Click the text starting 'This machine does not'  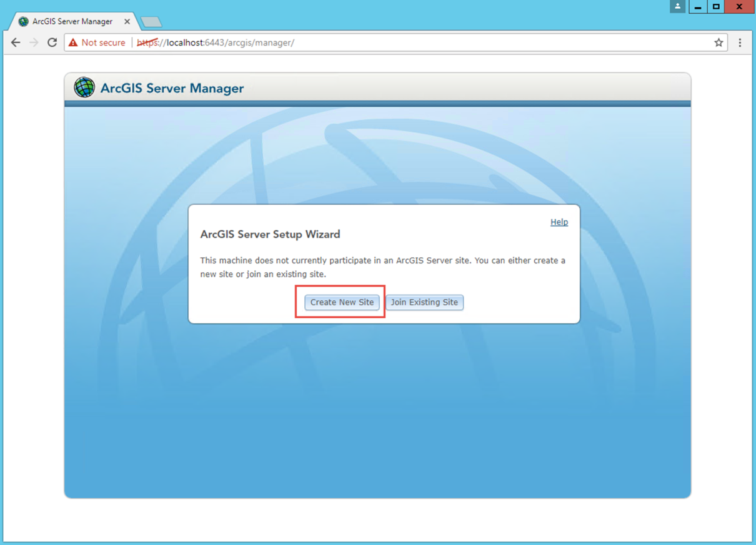[382, 267]
